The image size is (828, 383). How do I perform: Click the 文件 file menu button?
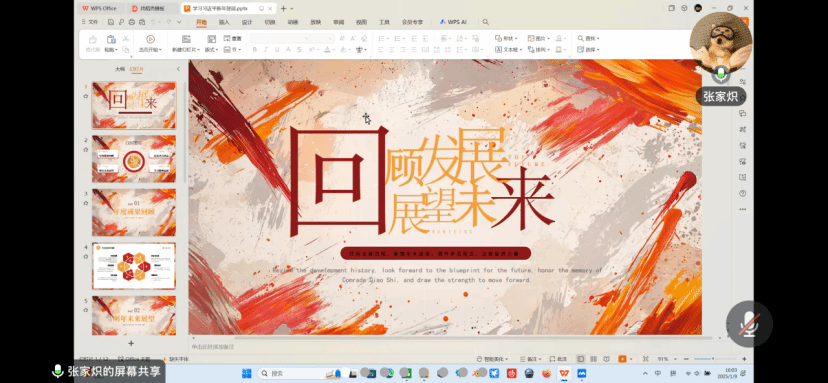click(x=90, y=22)
